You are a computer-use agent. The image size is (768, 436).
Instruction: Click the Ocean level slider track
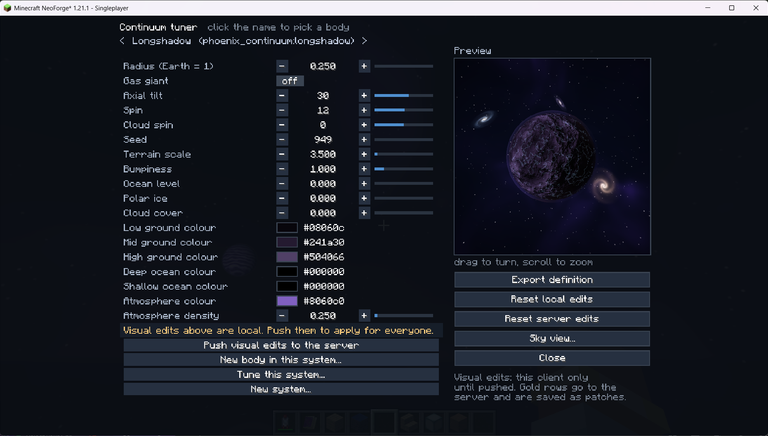point(404,184)
